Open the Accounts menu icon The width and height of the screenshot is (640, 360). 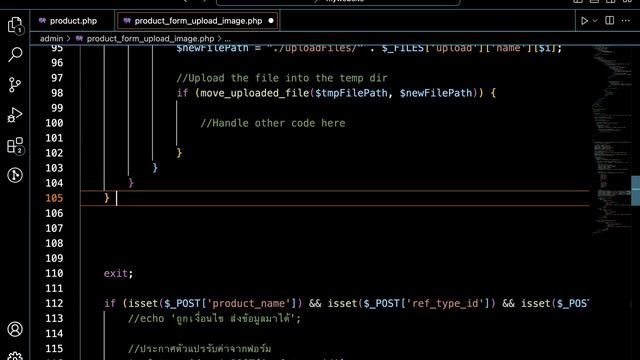[x=15, y=329]
